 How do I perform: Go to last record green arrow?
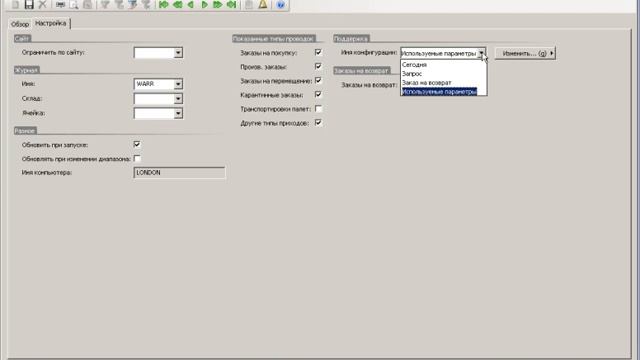tap(231, 4)
